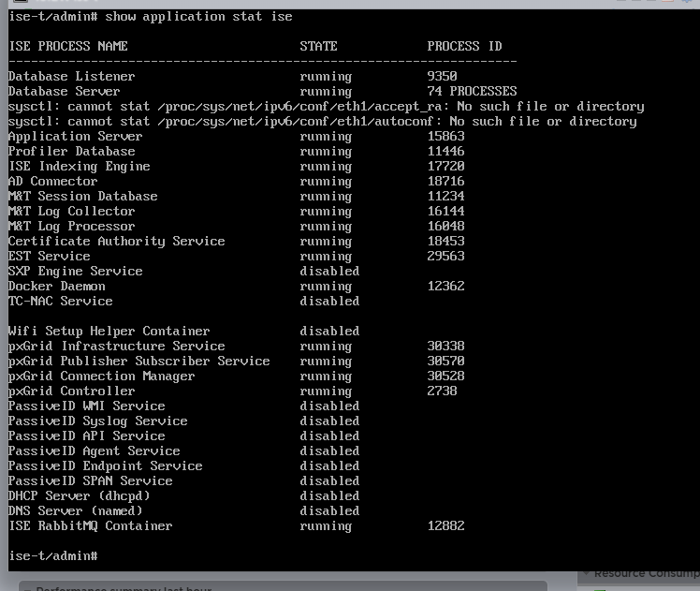Select the pxGrid Controller process name
Image resolution: width=700 pixels, height=591 pixels.
[x=71, y=392]
